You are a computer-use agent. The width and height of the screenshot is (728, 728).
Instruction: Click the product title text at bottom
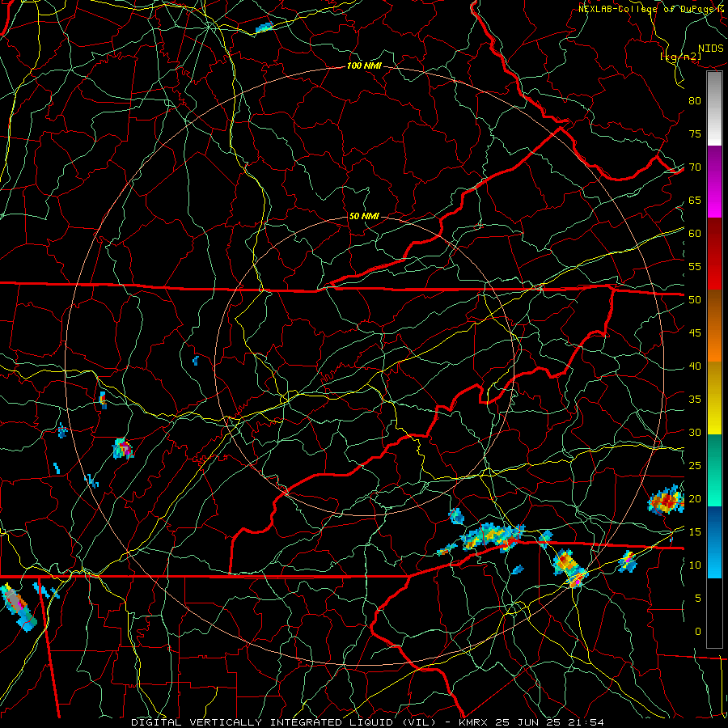pyautogui.click(x=368, y=722)
